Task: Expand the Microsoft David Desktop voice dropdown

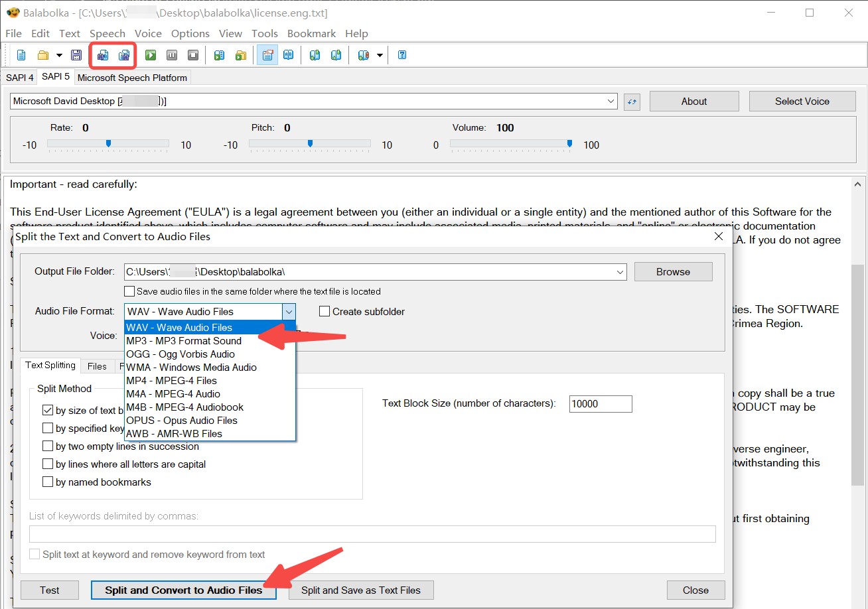Action: pyautogui.click(x=611, y=101)
